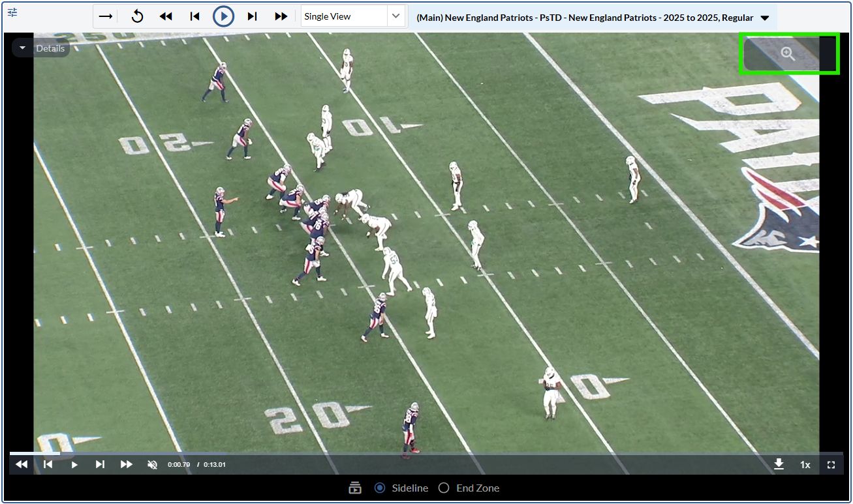Click the replay loop icon in the top toolbar
This screenshot has height=504, width=853.
pyautogui.click(x=137, y=16)
